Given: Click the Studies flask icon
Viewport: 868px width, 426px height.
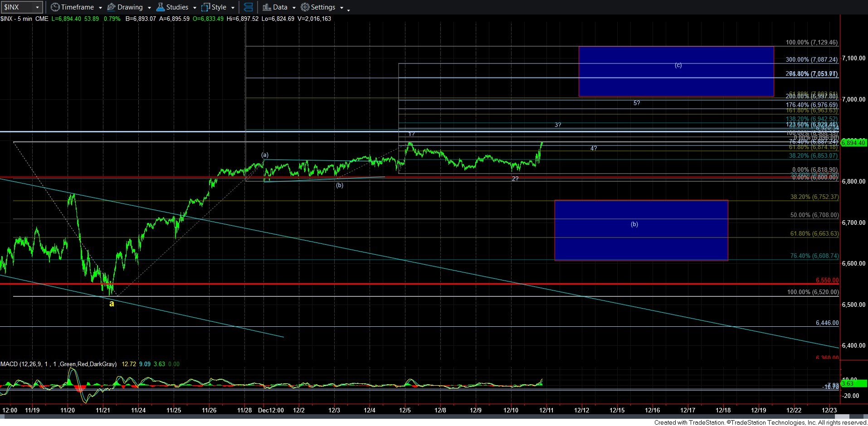Looking at the screenshot, I should click(x=160, y=7).
